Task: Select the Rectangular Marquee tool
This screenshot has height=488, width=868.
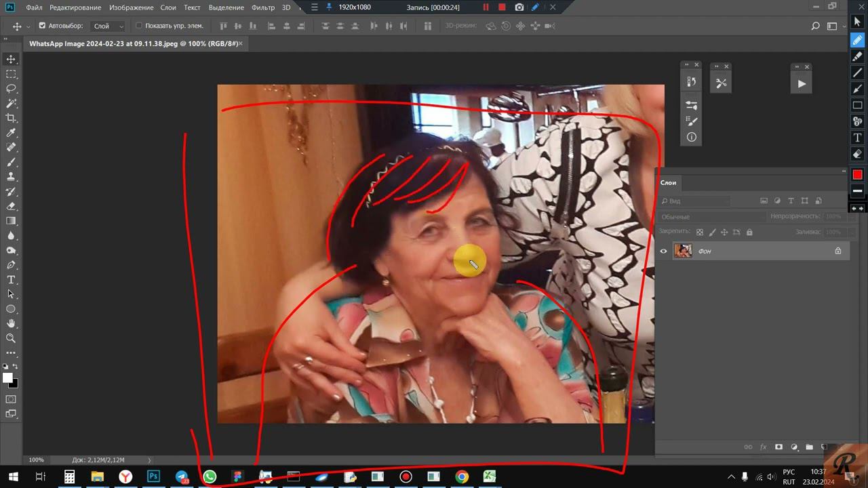Action: coord(11,74)
